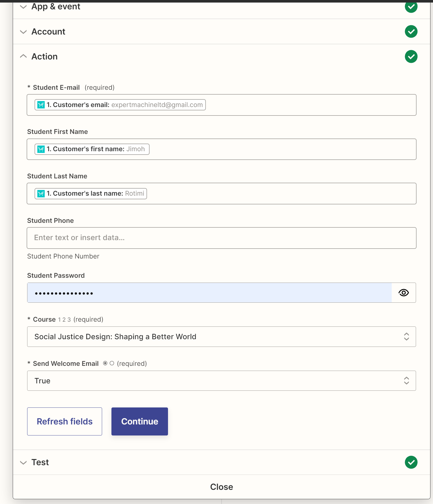This screenshot has height=504, width=433.
Task: Click the Student Phone input field
Action: point(221,238)
